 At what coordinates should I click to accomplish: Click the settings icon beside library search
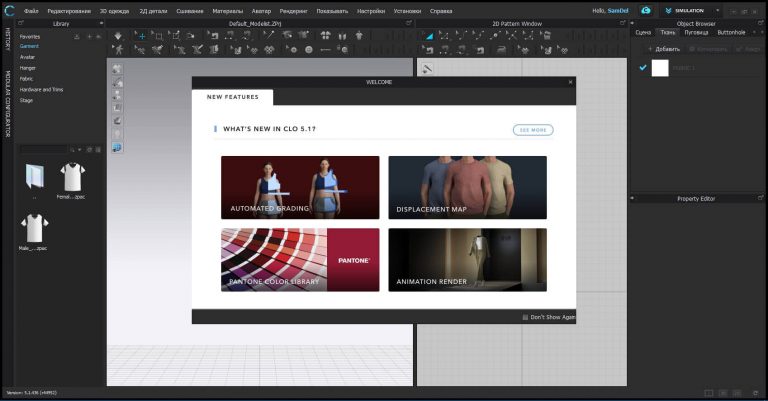90,149
